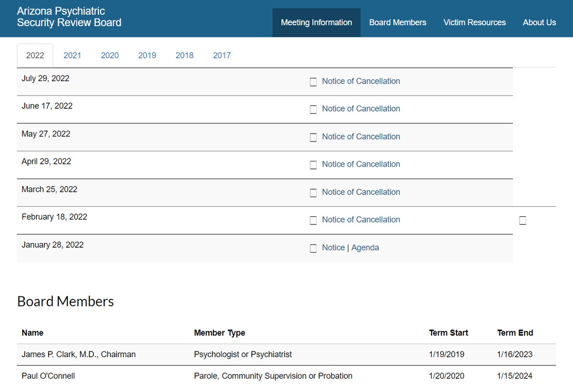Click the document icon beside July 29 cancellation notice
The width and height of the screenshot is (573, 392).
(x=313, y=82)
